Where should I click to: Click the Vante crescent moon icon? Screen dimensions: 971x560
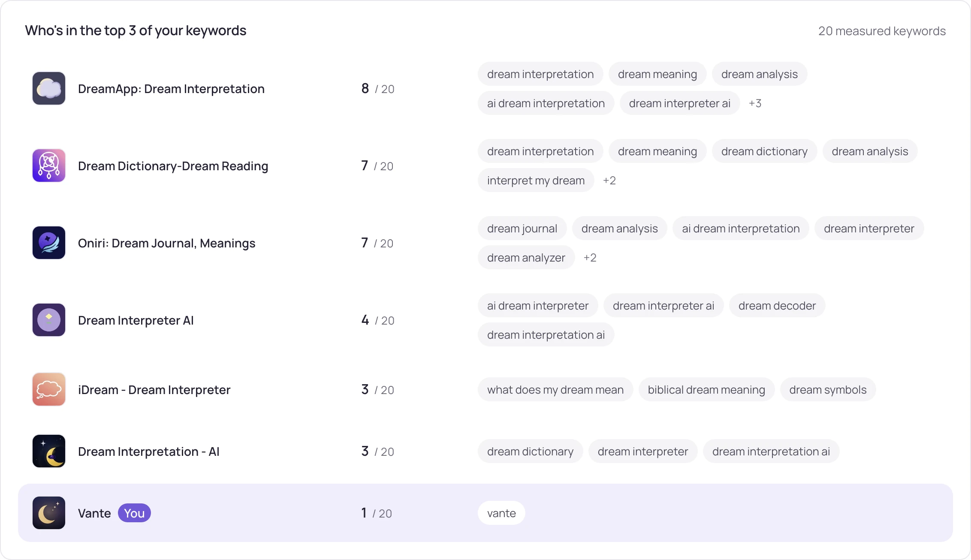pos(49,513)
